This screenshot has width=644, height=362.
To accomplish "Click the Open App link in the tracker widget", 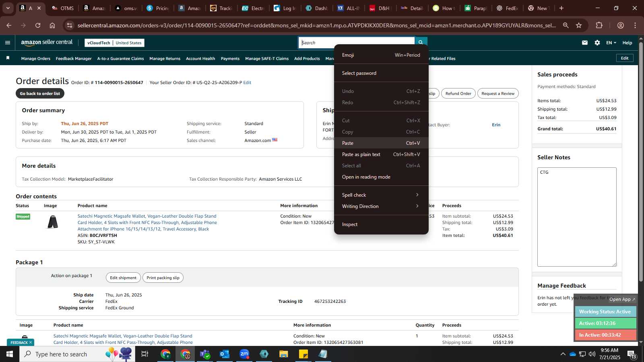I will click(x=622, y=299).
